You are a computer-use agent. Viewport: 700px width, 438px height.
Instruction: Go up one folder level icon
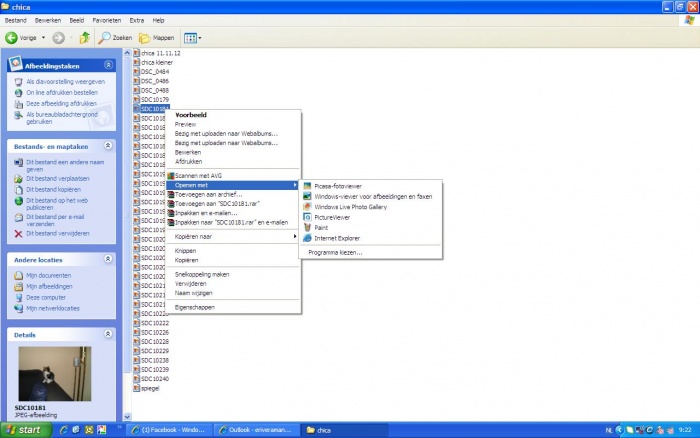point(85,38)
